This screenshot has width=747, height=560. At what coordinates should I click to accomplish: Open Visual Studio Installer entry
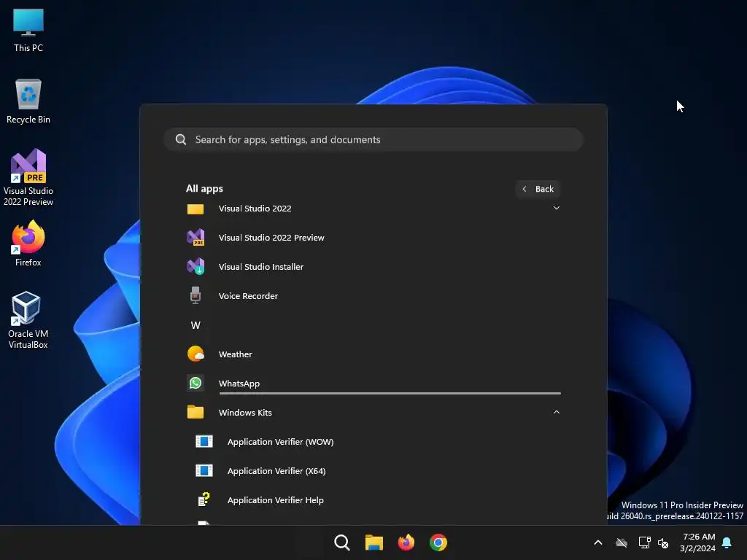point(260,267)
